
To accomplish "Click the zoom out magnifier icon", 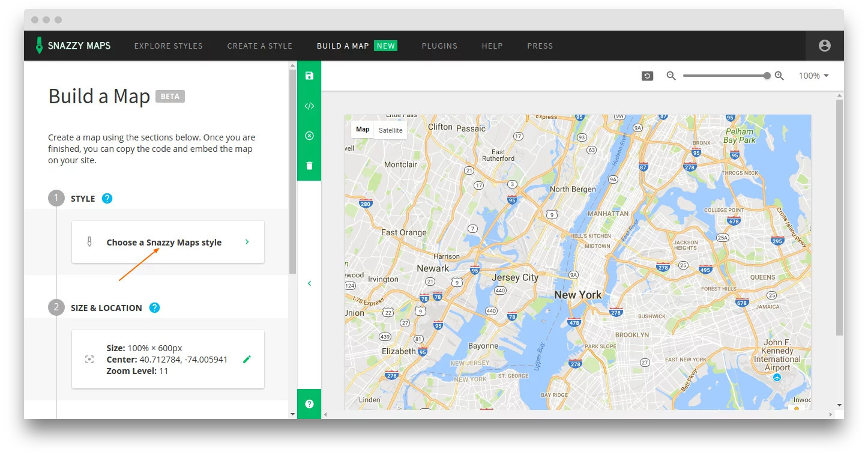I will (671, 76).
